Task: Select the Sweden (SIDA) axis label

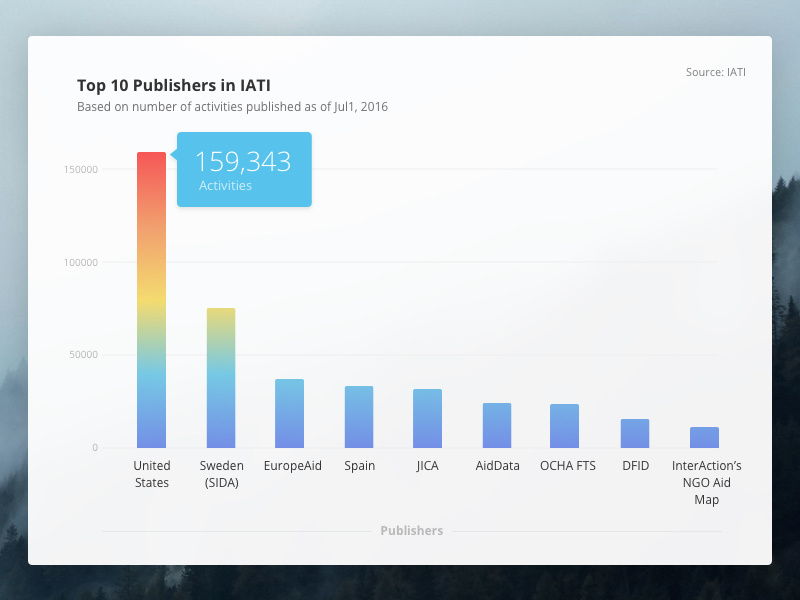Action: tap(221, 473)
